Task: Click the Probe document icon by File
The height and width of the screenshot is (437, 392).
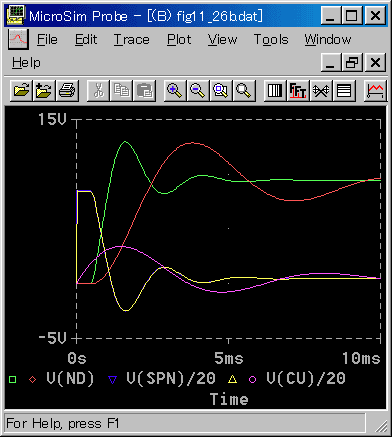Action: [x=18, y=39]
